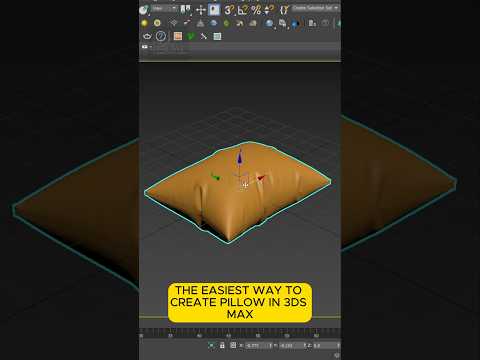Image resolution: width=480 pixels, height=360 pixels.
Task: Click the green circular icon in second toolbar row
Action: click(x=226, y=23)
